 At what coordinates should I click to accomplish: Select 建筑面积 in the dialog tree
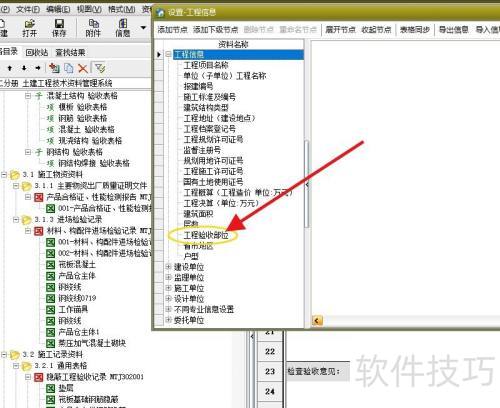[x=198, y=214]
